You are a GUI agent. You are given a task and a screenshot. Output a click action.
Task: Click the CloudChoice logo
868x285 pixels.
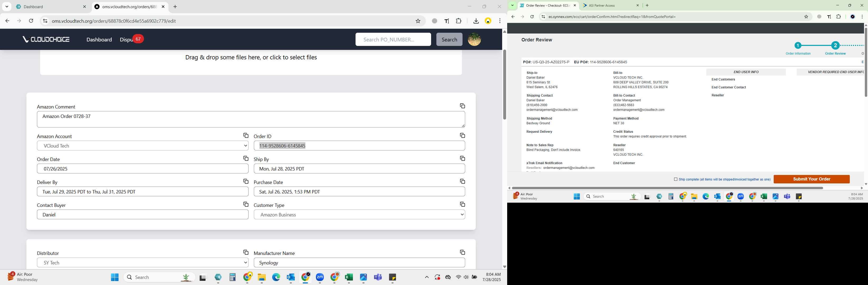point(46,39)
